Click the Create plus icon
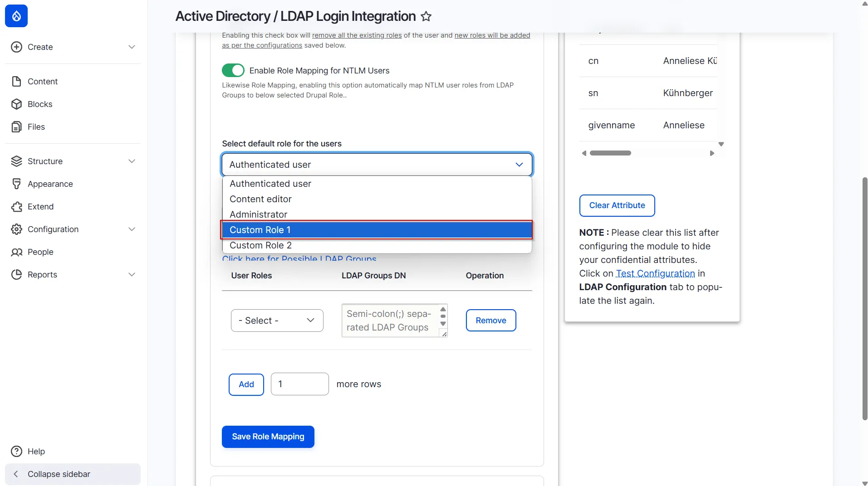The width and height of the screenshot is (868, 486). [x=16, y=47]
